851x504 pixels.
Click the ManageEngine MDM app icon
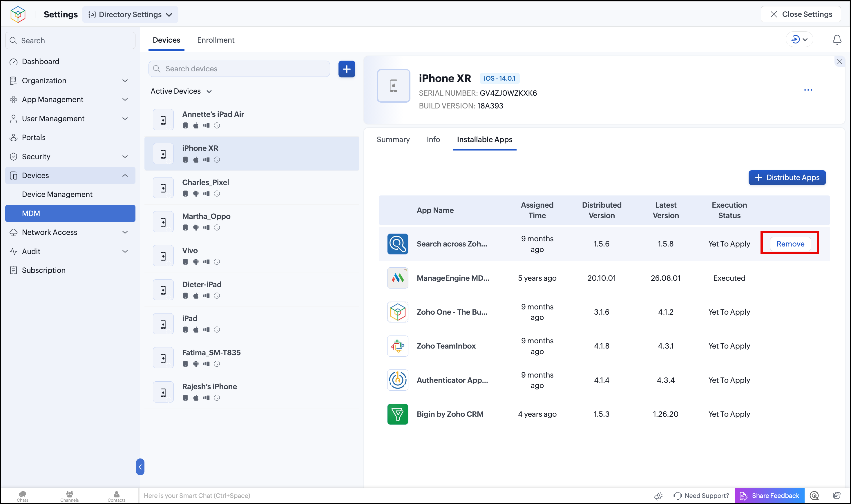pos(398,278)
